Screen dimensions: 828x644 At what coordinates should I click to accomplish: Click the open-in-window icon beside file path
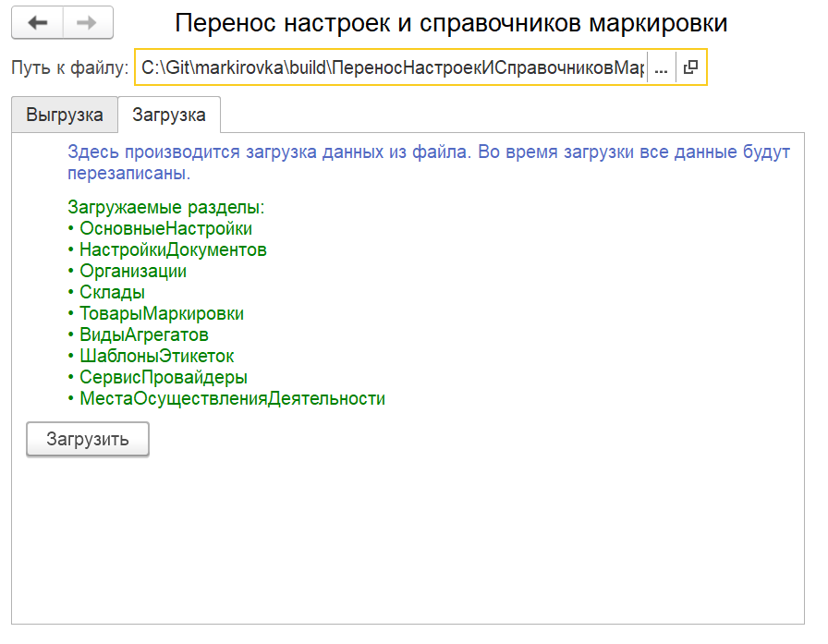coord(690,67)
